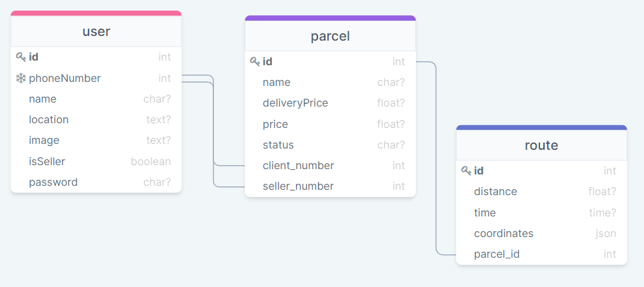The image size is (644, 287).
Task: Select the user table header
Action: pyautogui.click(x=96, y=31)
